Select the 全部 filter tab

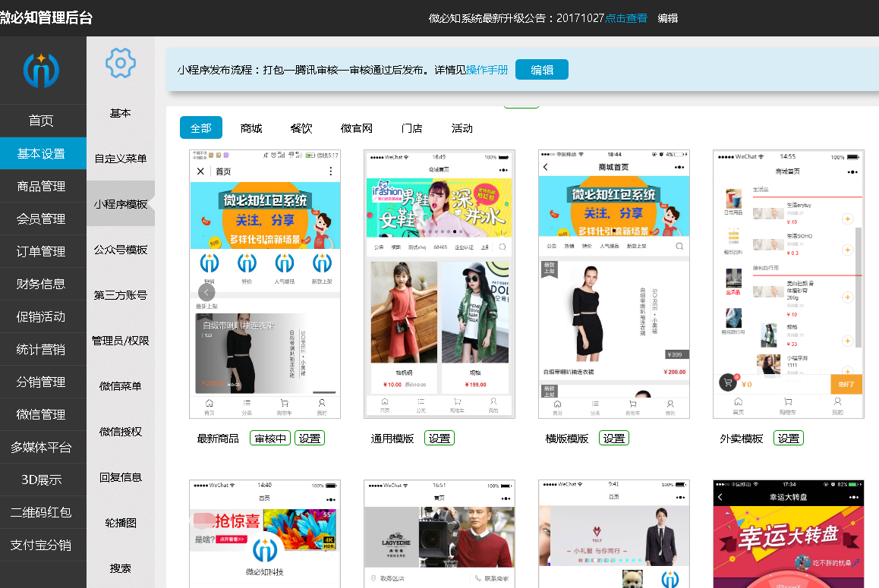[201, 128]
